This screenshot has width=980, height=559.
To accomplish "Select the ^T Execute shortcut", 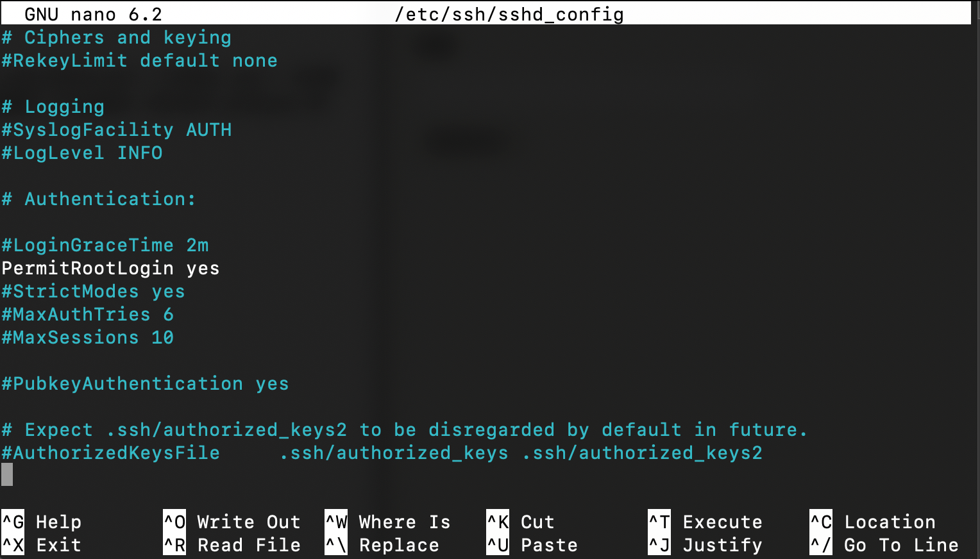I will (x=705, y=522).
